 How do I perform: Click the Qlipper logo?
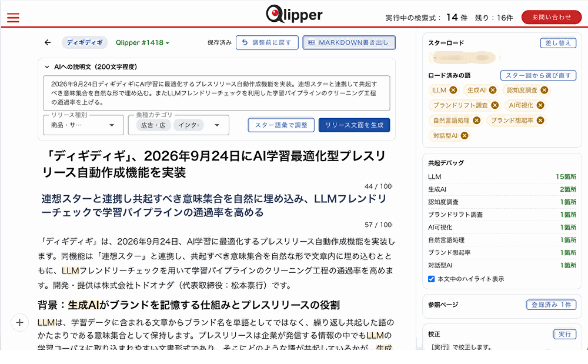pyautogui.click(x=294, y=15)
